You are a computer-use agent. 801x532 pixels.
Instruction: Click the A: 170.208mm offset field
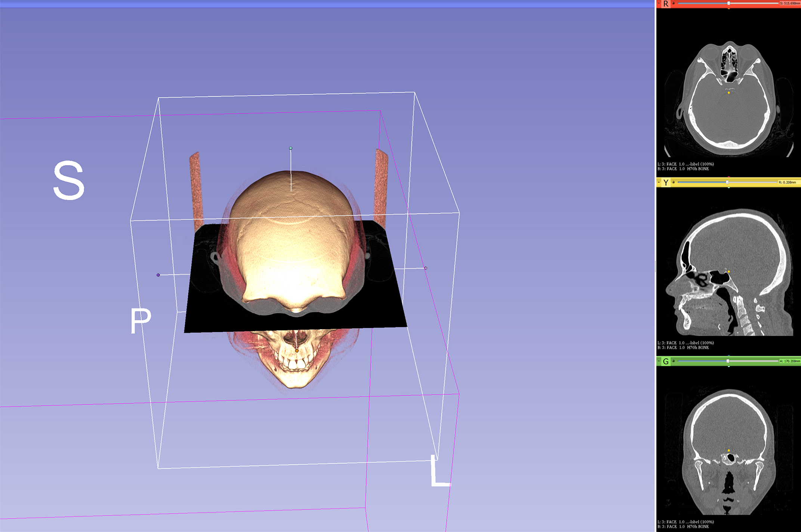click(789, 361)
